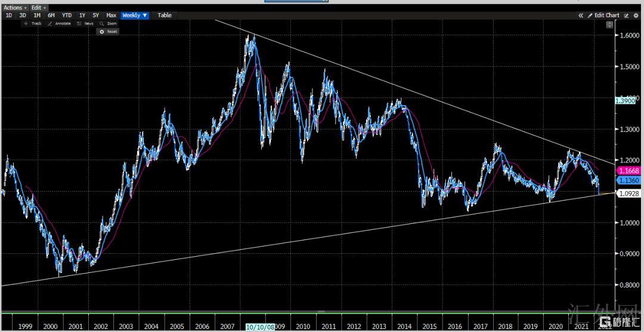This screenshot has width=644, height=332.
Task: Switch to the Table view tab
Action: (164, 15)
